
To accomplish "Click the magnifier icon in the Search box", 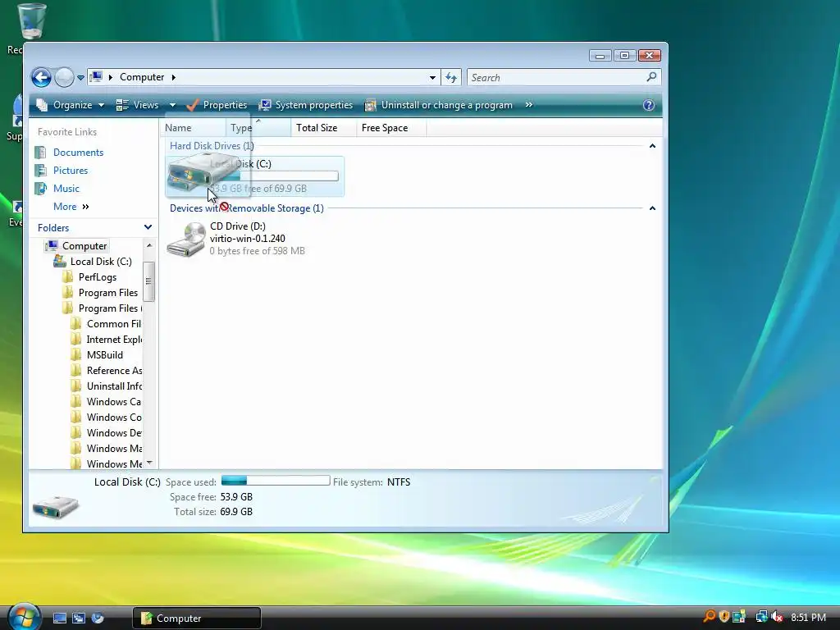I will click(651, 77).
